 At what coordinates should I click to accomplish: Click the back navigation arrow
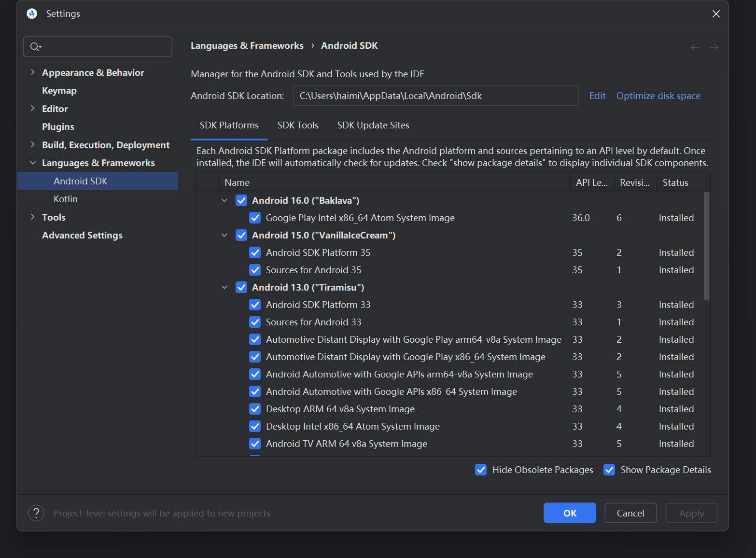(695, 47)
